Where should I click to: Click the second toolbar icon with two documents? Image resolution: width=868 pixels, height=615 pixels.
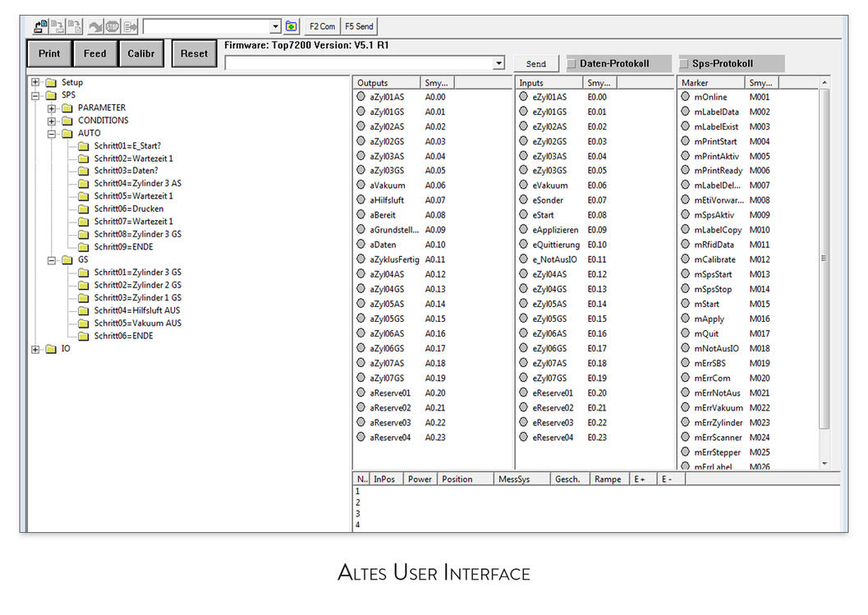[x=57, y=26]
